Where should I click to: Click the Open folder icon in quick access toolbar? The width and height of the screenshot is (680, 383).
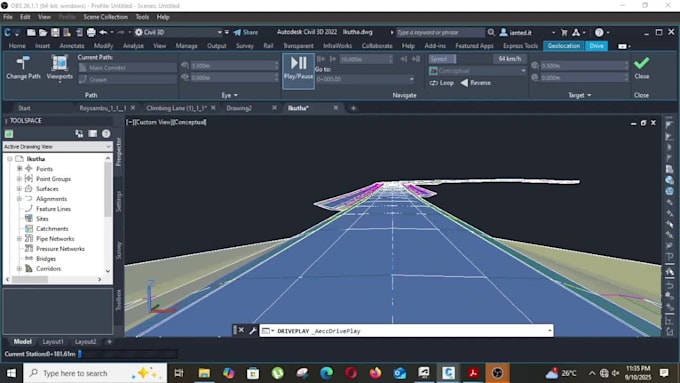click(x=43, y=33)
